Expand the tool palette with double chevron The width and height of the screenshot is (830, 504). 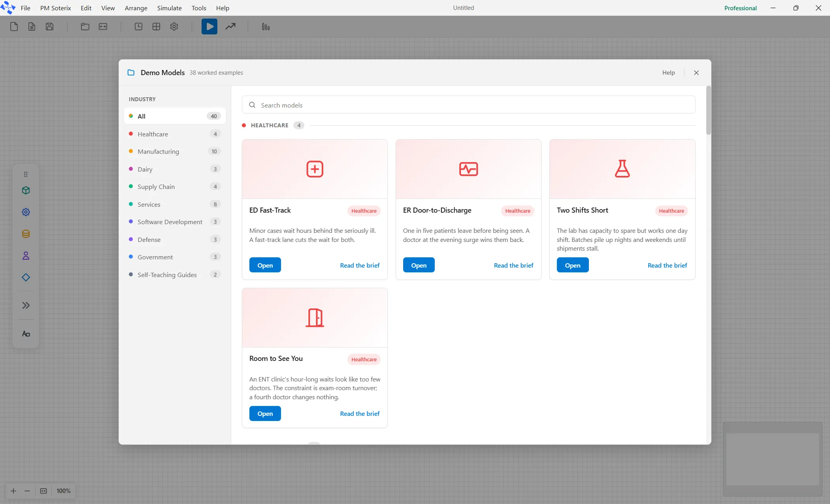point(26,305)
